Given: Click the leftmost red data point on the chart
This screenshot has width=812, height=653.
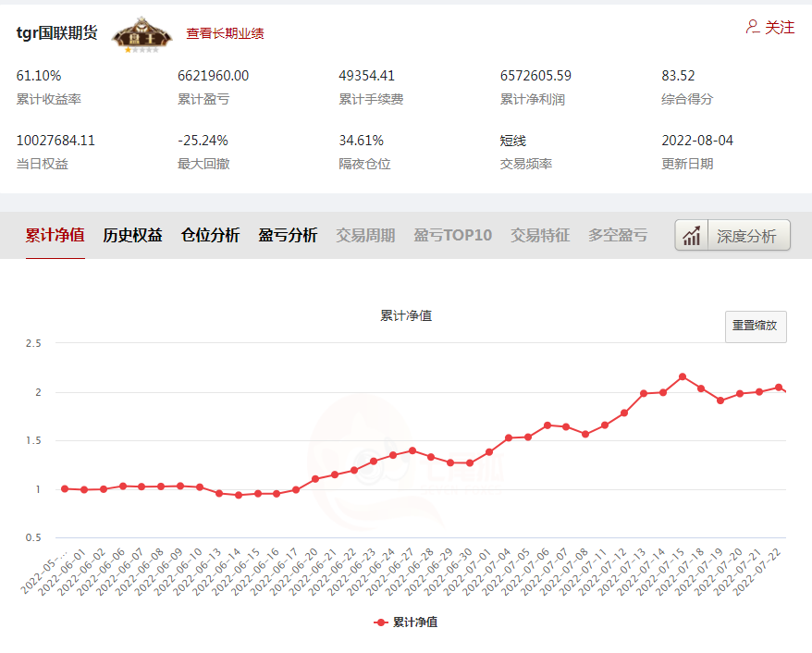Looking at the screenshot, I should click(x=63, y=487).
